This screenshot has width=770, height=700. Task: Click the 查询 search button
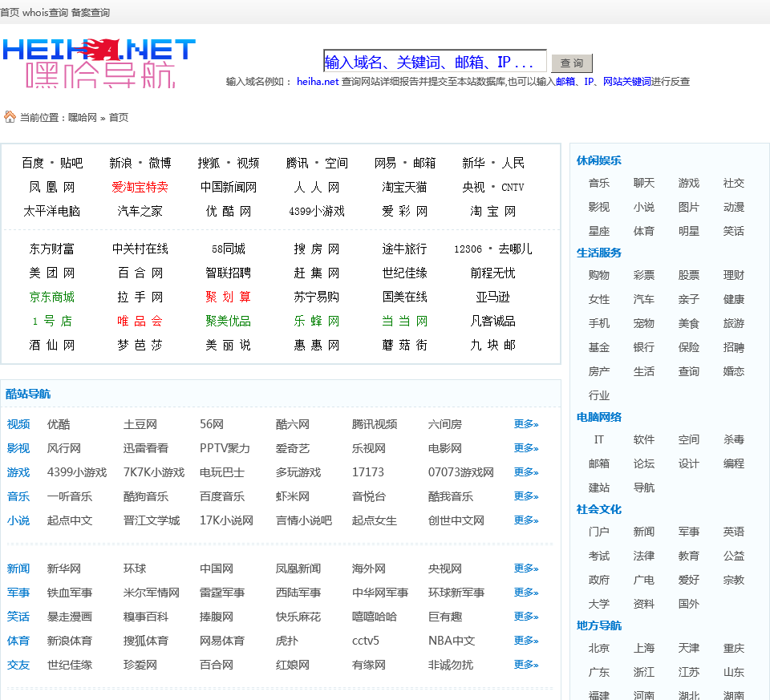tap(572, 63)
